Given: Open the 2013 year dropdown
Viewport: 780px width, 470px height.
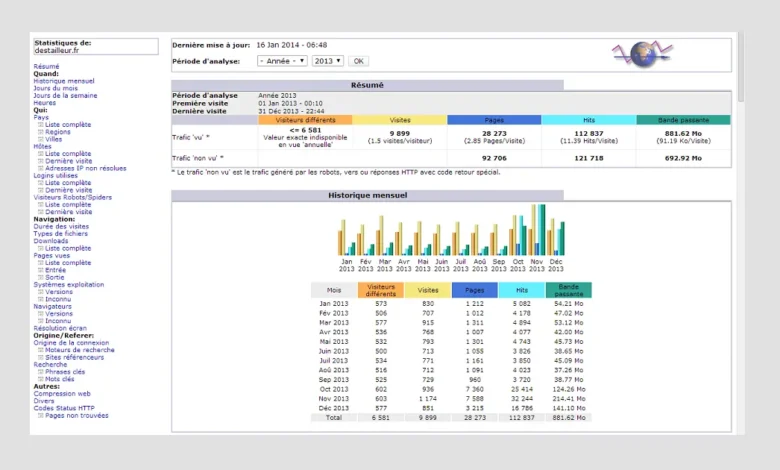Looking at the screenshot, I should tap(327, 61).
